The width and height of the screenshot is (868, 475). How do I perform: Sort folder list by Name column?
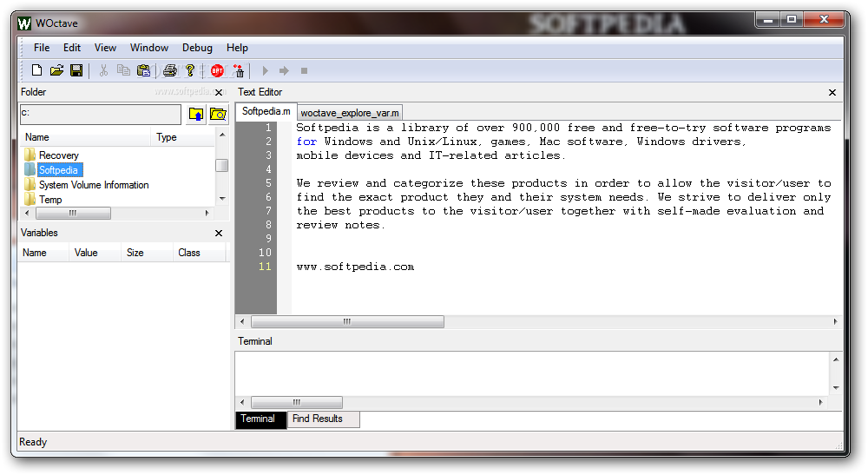[x=86, y=137]
